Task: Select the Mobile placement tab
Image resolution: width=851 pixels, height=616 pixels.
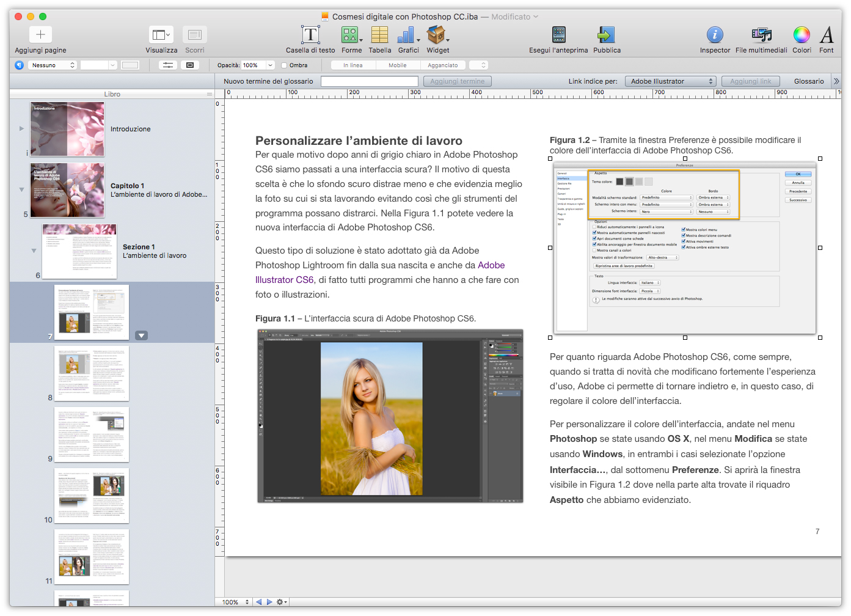Action: [397, 65]
